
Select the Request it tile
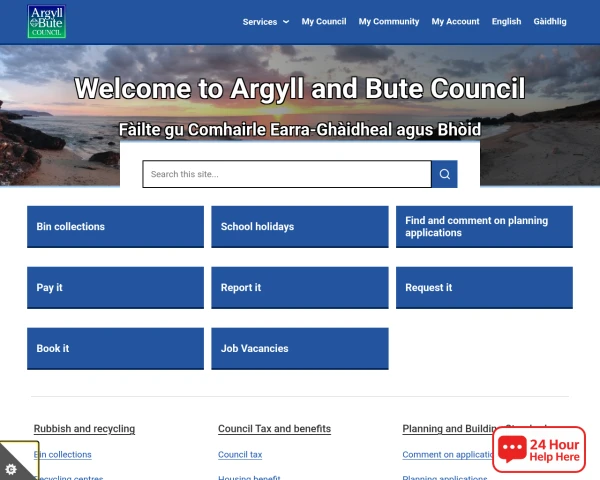click(x=484, y=287)
